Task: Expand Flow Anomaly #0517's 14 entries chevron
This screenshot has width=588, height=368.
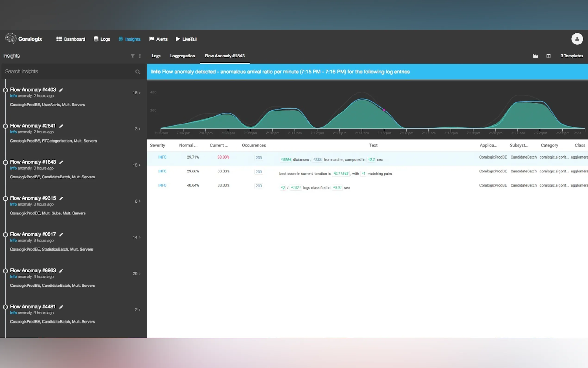Action: [139, 237]
